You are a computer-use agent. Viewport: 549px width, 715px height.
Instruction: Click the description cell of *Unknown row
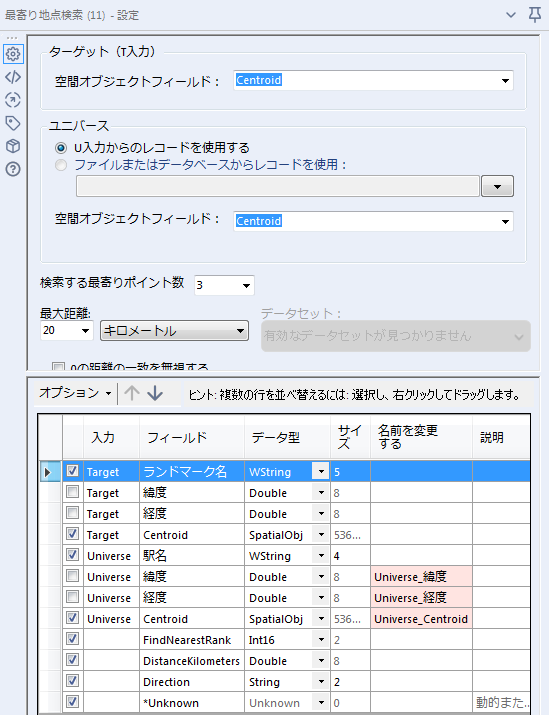(x=501, y=703)
